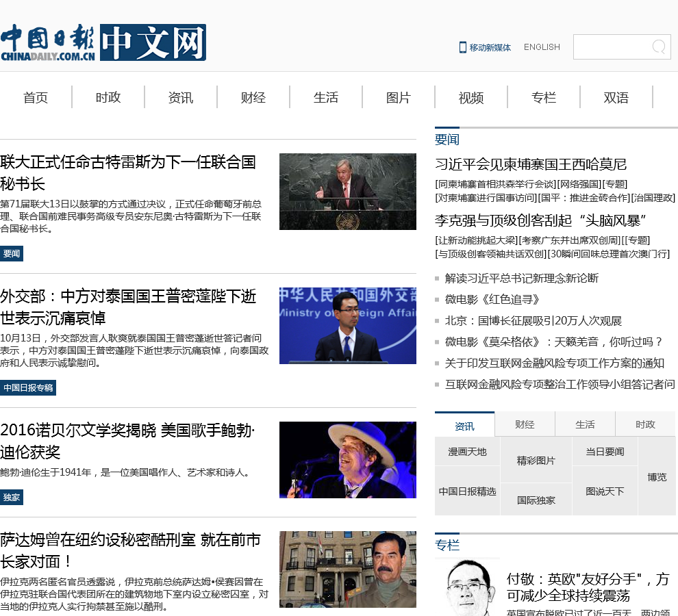
Task: Click the 中国日报专稿 tag
Action: tap(28, 387)
